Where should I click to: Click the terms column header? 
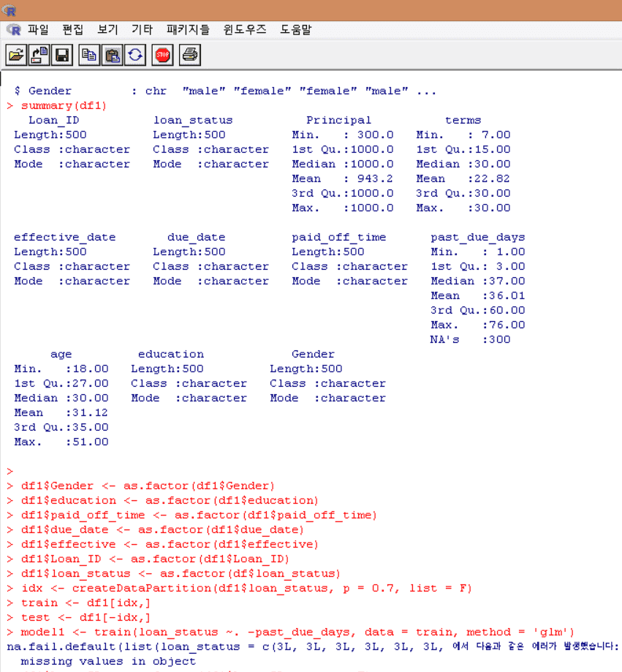[x=463, y=121]
